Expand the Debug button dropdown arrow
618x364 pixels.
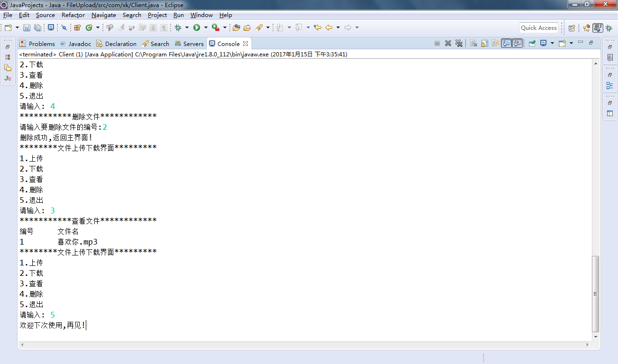pyautogui.click(x=187, y=27)
